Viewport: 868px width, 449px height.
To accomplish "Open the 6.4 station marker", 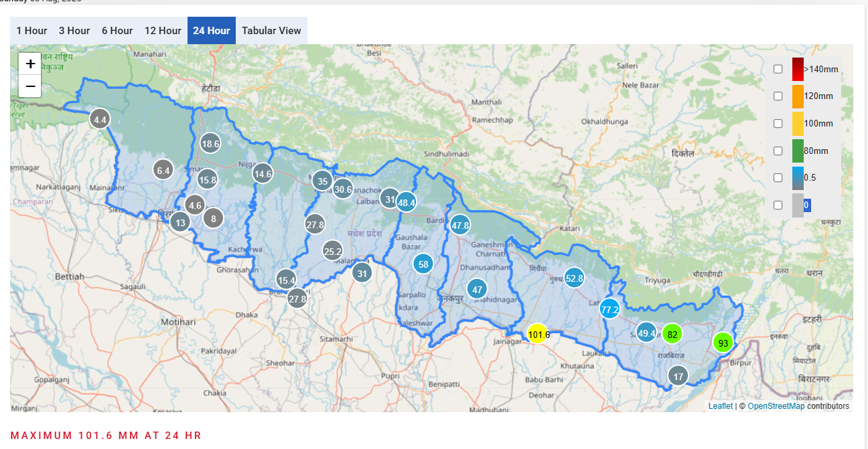I will (163, 170).
